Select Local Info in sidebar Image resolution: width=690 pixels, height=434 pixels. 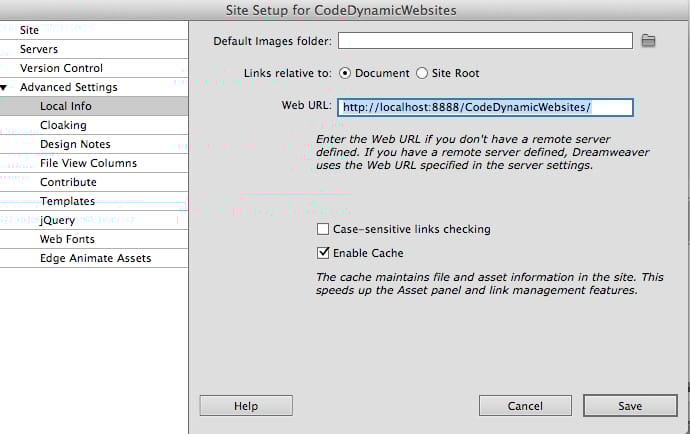tap(94, 106)
